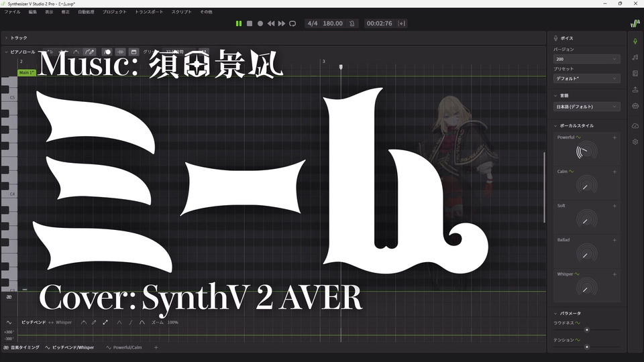
Task: Open the cloud panel in side bar
Action: click(635, 125)
